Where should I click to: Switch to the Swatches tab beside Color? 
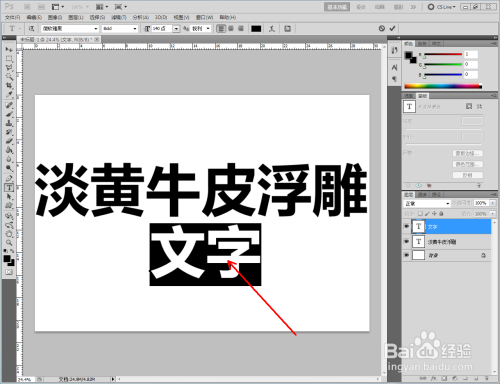pyautogui.click(x=422, y=44)
